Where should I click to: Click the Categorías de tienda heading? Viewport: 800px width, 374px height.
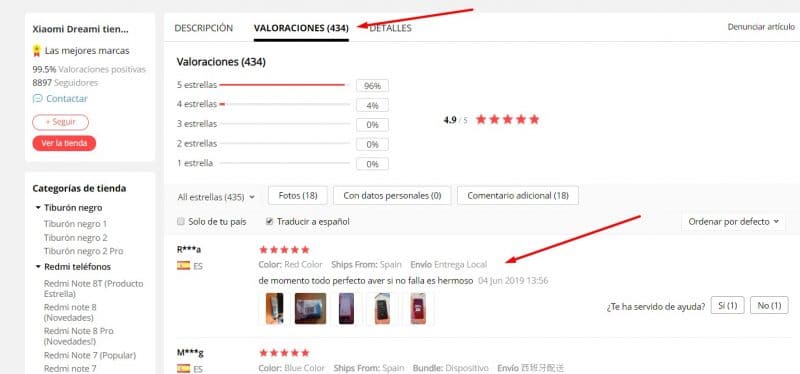[79, 188]
